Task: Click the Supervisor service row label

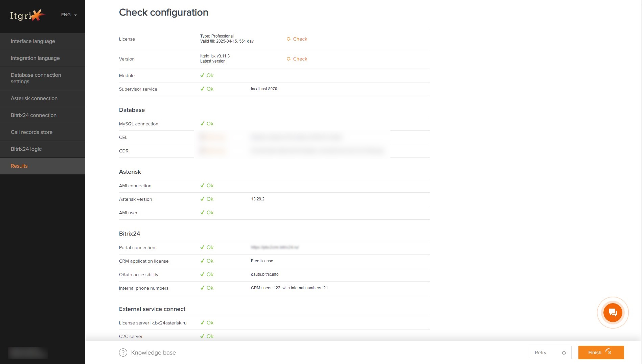Action: tap(138, 89)
